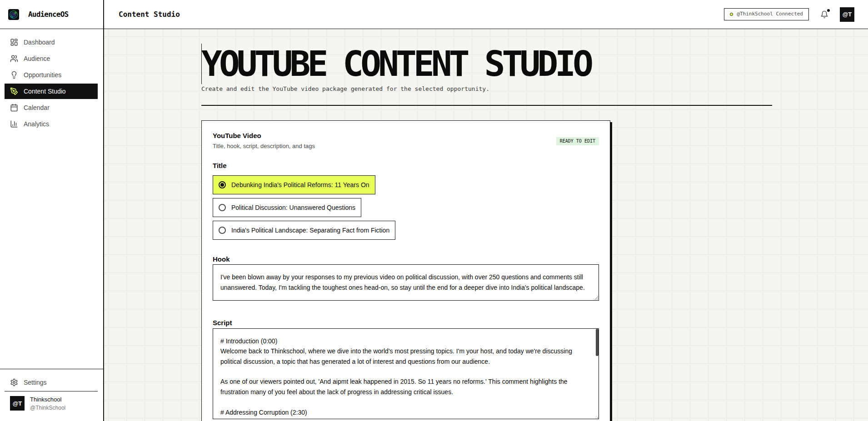Click the AudienceOS brand name
Image resolution: width=868 pixels, height=421 pixels.
click(48, 15)
